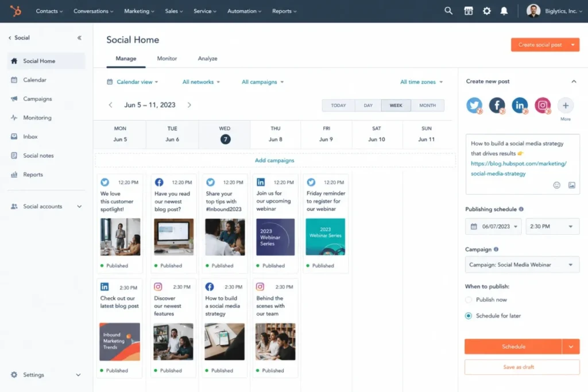588x392 pixels.
Task: Open the Social Media Webinar campaign dropdown
Action: 522,265
